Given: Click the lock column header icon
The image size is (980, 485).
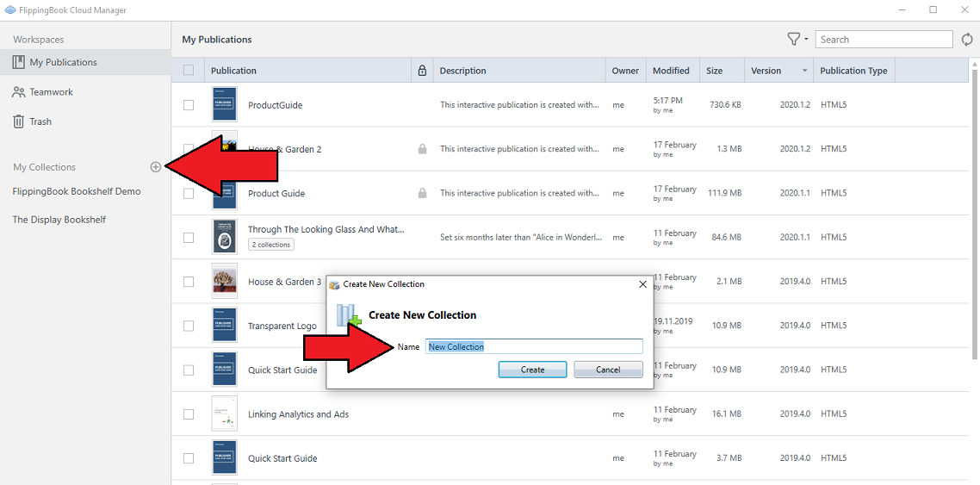Looking at the screenshot, I should (x=422, y=71).
